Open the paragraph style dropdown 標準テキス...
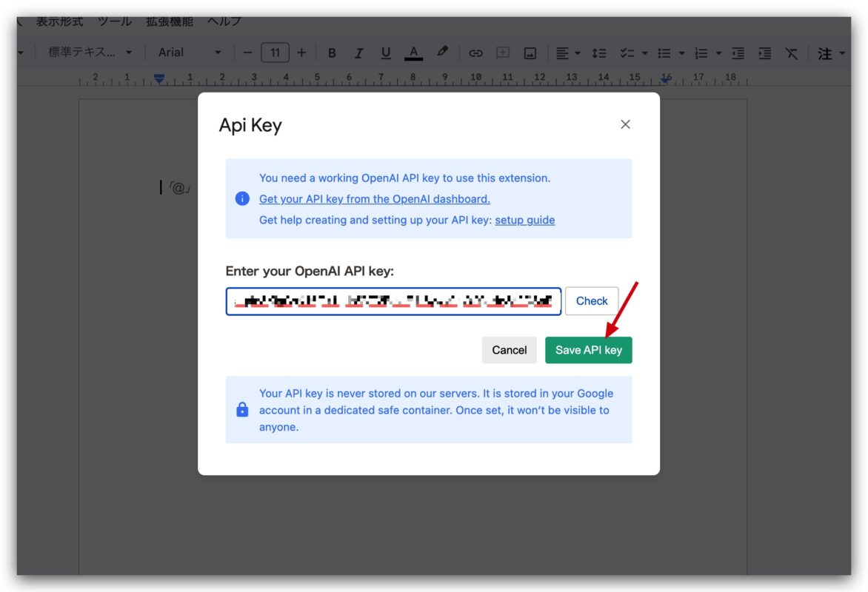 click(x=90, y=53)
